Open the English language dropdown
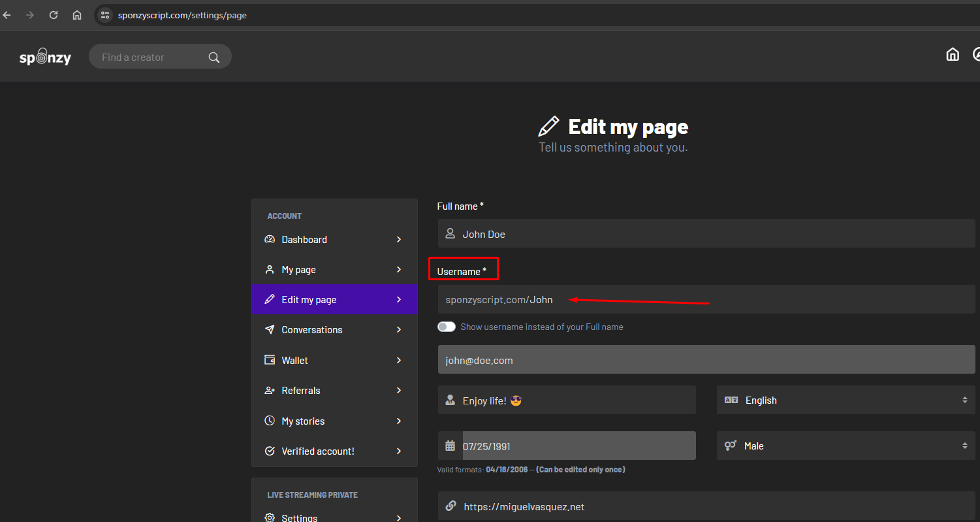 pos(846,400)
